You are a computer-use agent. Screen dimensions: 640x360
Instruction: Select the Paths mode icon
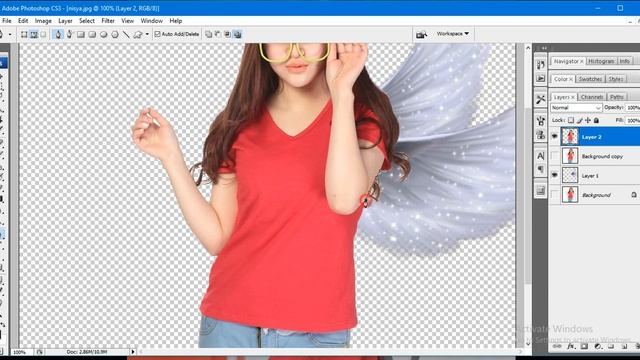[x=34, y=35]
